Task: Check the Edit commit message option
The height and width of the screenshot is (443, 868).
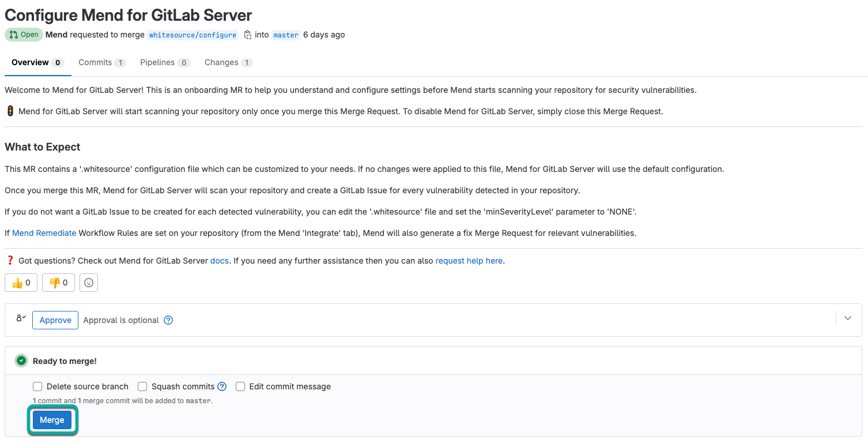Action: tap(240, 386)
